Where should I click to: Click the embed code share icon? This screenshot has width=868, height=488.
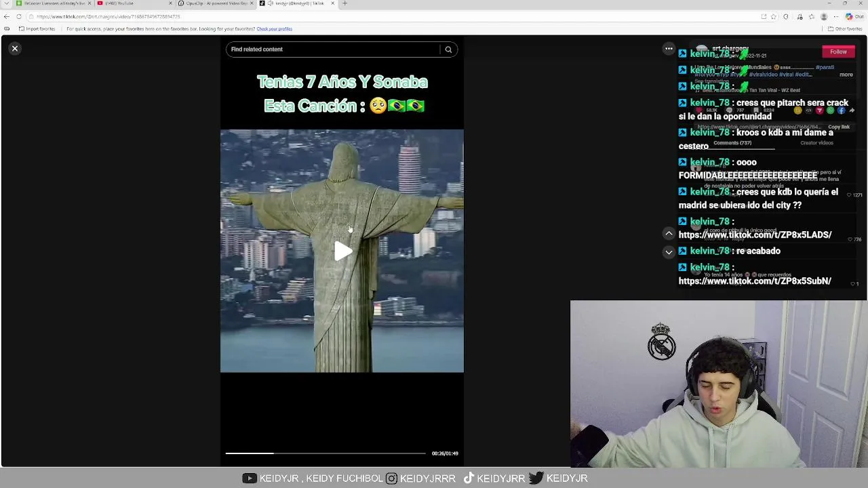coord(809,110)
